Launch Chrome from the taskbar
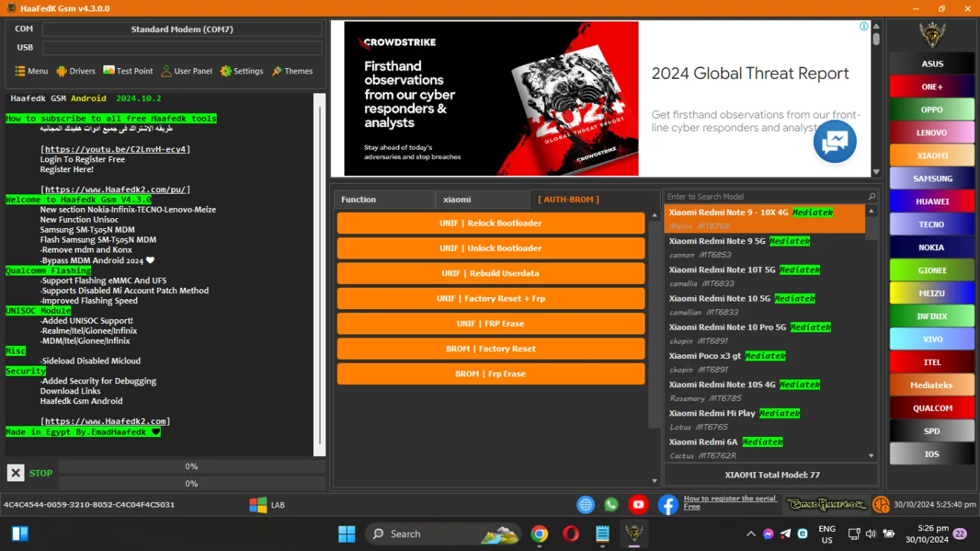Screen dimensions: 980x551 540,533
